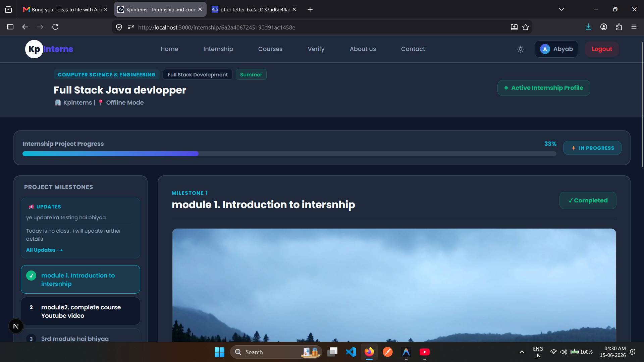The image size is (644, 362).
Task: Click the 33% progress value
Action: click(x=550, y=143)
